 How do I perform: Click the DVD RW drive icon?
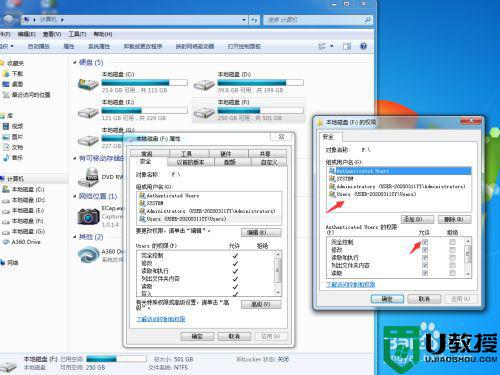88,178
